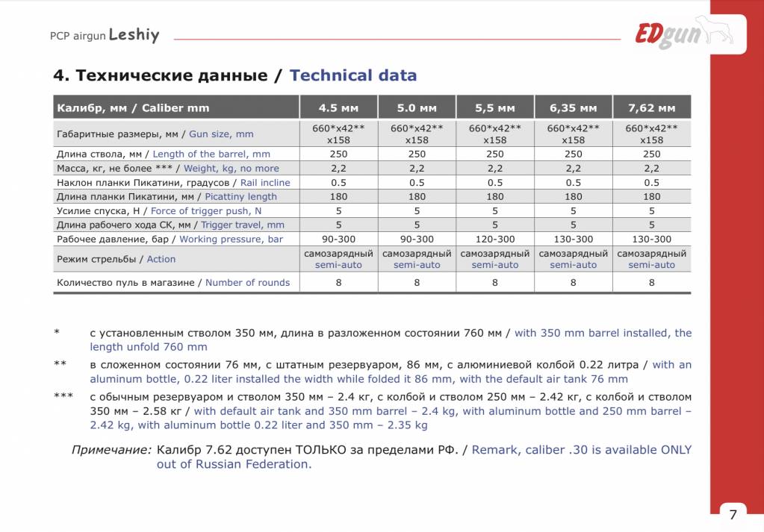Click rail incline "0.5" under 6,35 мм
Image resolution: width=764 pixels, height=532 pixels.
[x=574, y=183]
